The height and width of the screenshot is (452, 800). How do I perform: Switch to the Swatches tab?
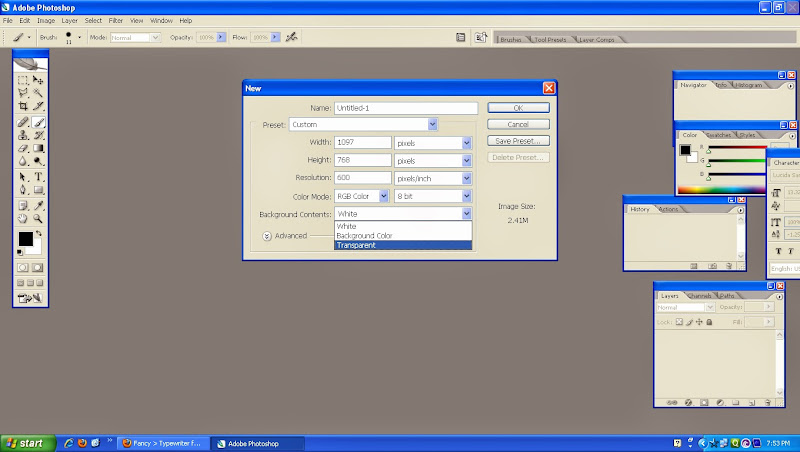click(x=718, y=135)
